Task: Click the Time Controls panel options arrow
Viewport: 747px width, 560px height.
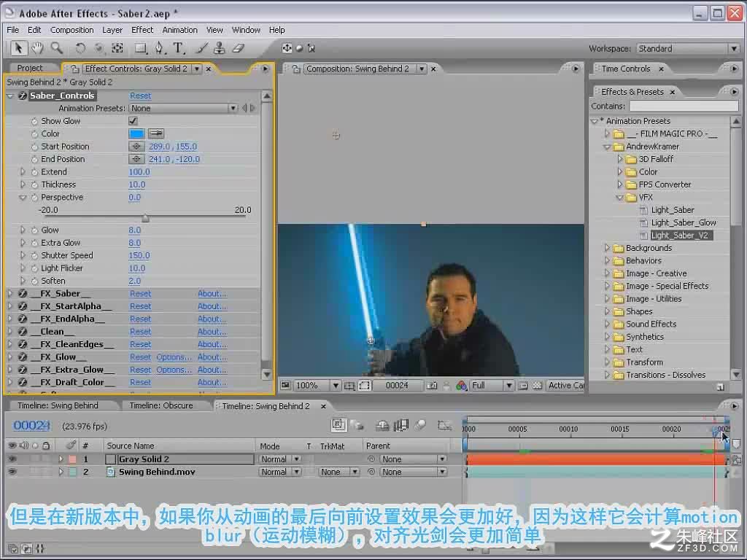Action: pyautogui.click(x=734, y=69)
